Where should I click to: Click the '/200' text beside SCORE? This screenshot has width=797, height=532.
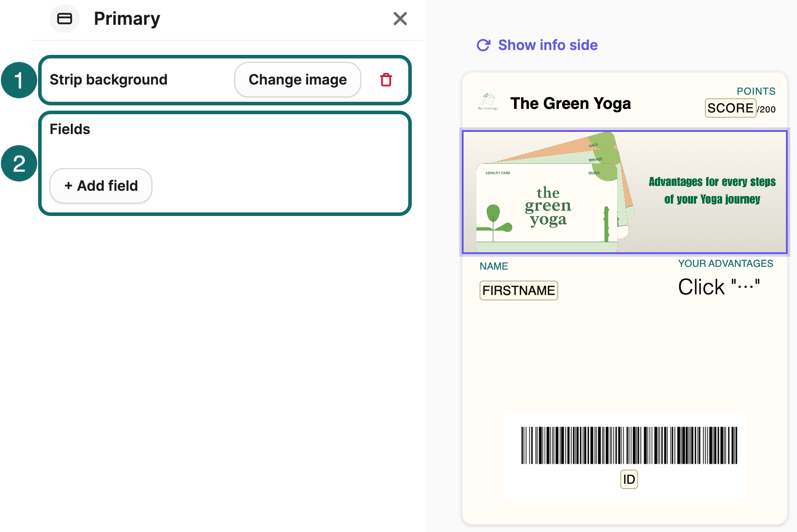[x=766, y=109]
